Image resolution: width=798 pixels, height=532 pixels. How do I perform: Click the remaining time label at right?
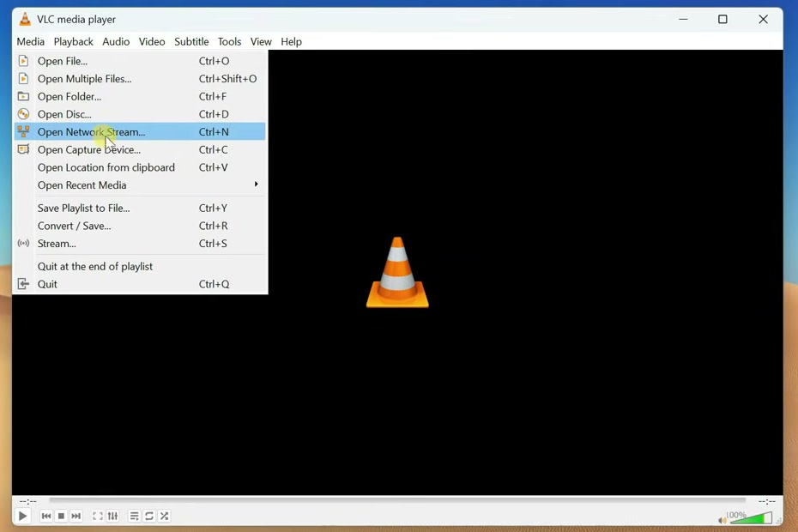click(767, 501)
